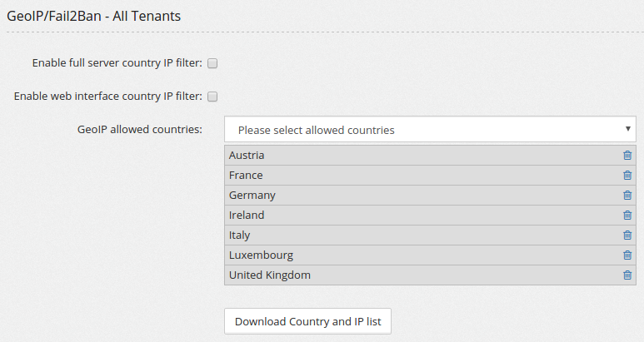The width and height of the screenshot is (644, 342).
Task: Select the Germany list row
Action: pos(430,196)
